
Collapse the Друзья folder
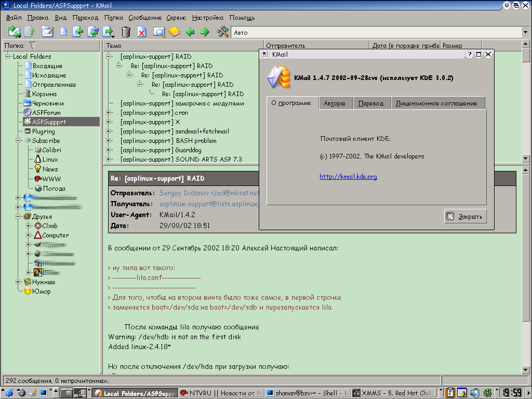(x=18, y=216)
